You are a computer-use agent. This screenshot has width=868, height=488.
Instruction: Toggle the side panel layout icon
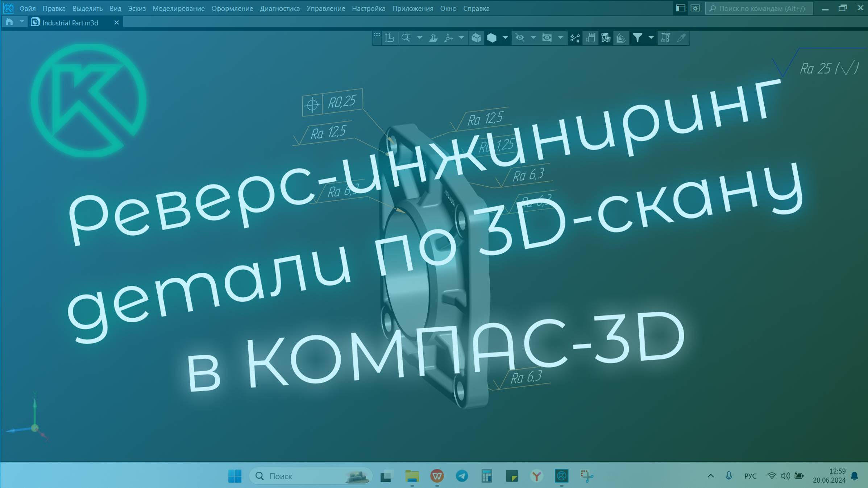coord(680,8)
